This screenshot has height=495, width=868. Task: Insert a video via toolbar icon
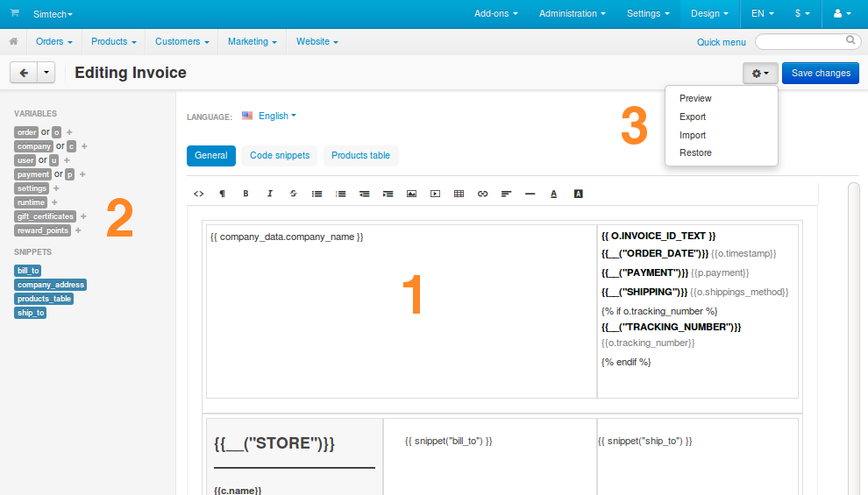coord(435,194)
